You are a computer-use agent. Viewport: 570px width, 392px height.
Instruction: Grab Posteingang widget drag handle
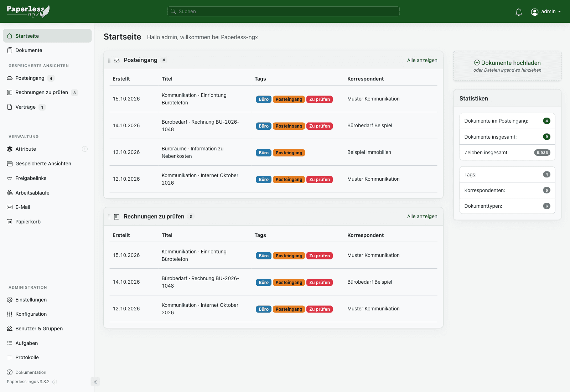point(109,60)
